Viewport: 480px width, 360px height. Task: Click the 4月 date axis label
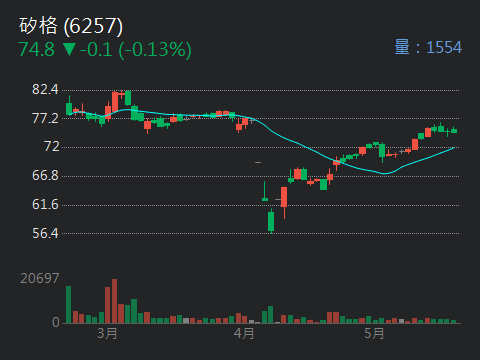coord(244,333)
